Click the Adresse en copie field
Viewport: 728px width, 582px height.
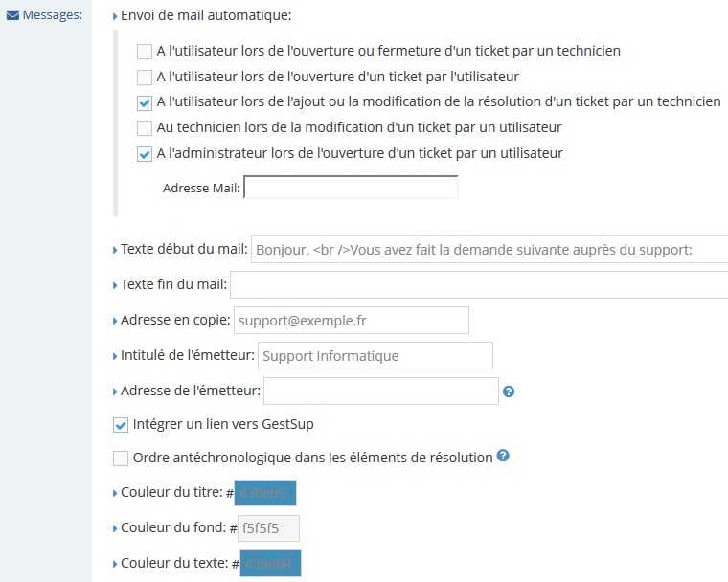click(x=352, y=321)
